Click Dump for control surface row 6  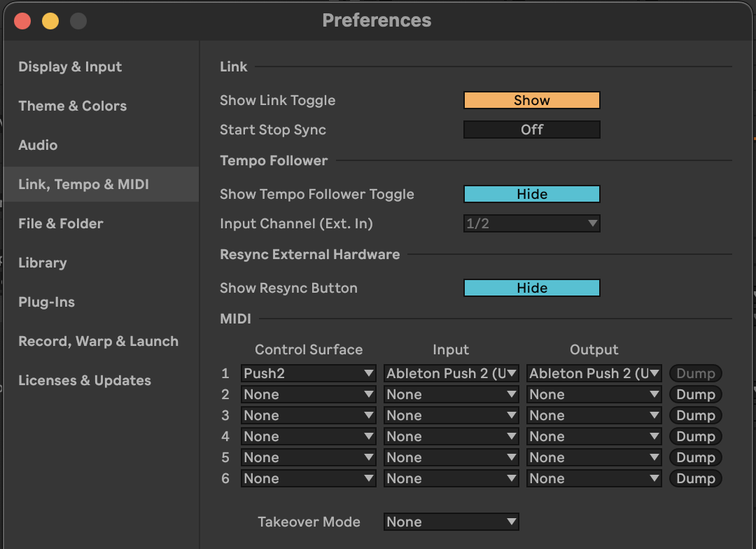click(x=695, y=478)
